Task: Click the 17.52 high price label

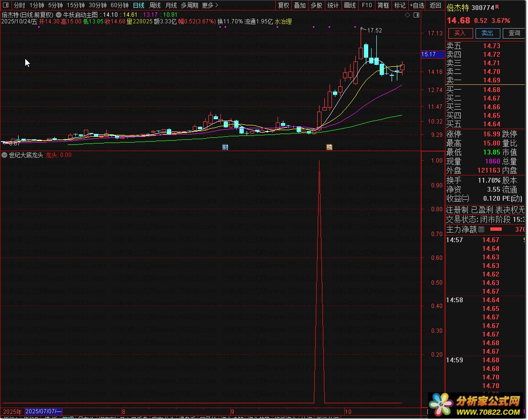Action: (374, 31)
